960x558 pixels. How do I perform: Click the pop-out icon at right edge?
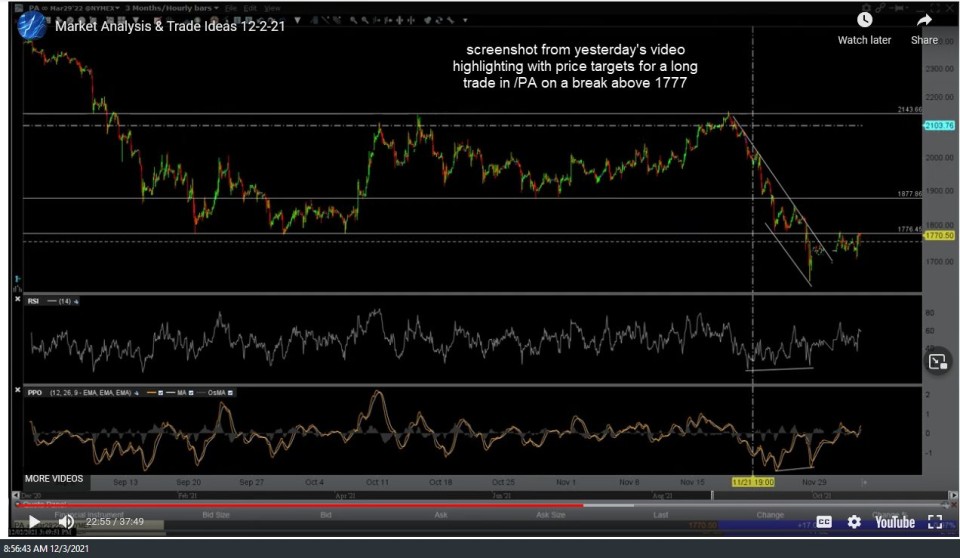coord(937,362)
